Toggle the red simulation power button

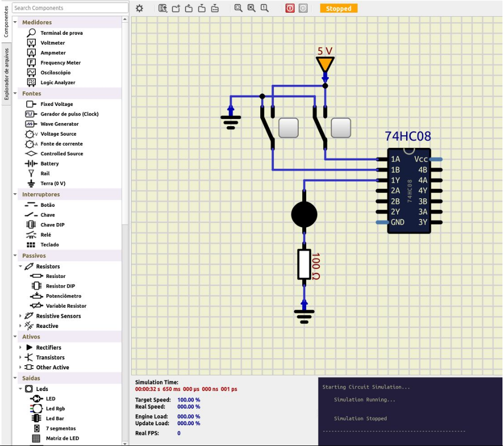point(290,9)
